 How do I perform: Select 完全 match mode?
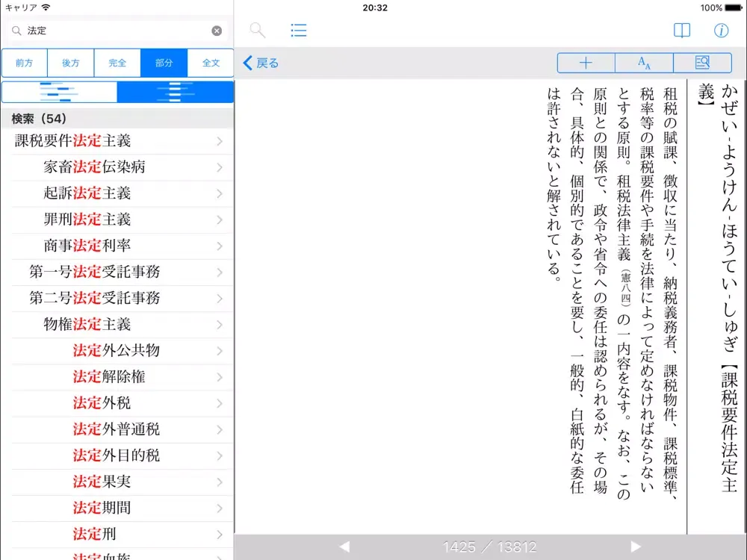(x=117, y=63)
